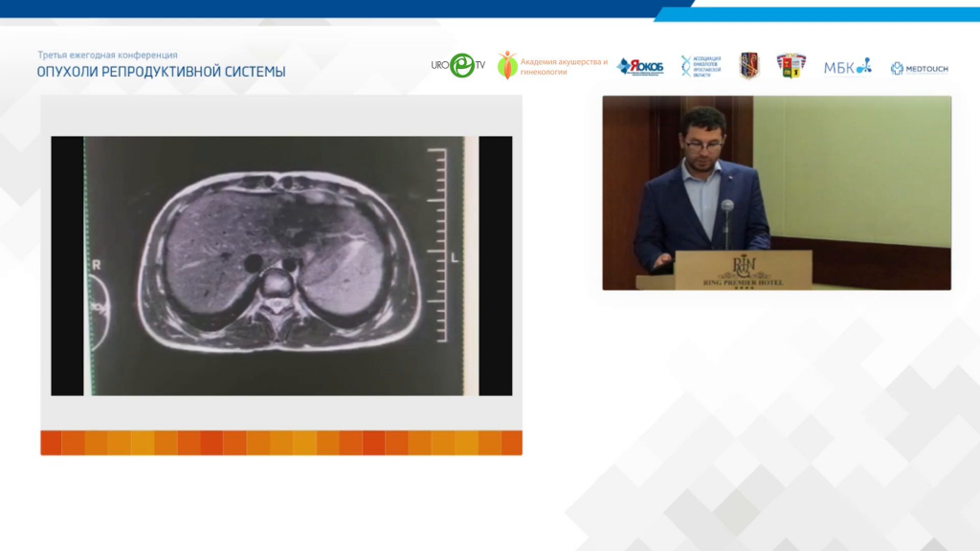This screenshot has width=980, height=551.
Task: Open the МБК logo
Action: (x=848, y=67)
